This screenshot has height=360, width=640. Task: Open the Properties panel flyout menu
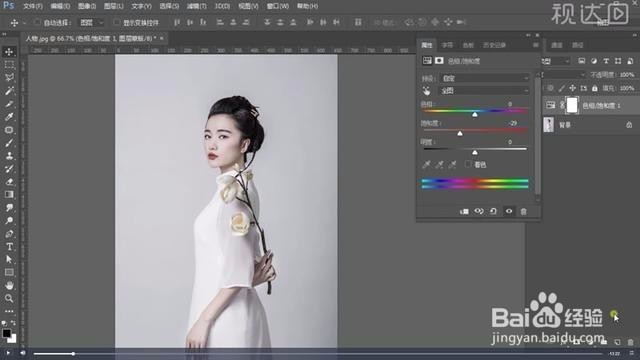tap(536, 45)
